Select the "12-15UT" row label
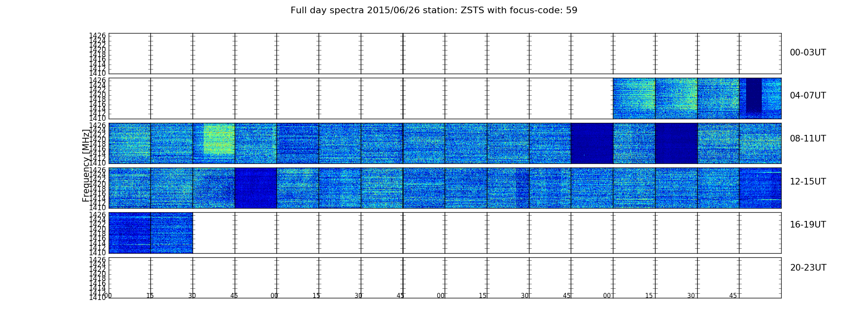 click(x=808, y=182)
